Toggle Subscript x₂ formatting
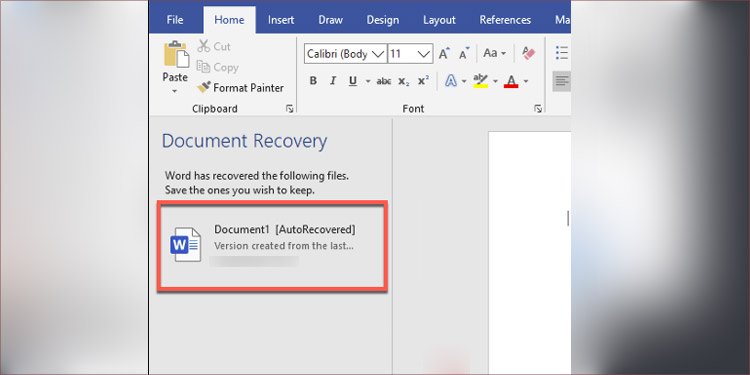Image resolution: width=750 pixels, height=375 pixels. (x=404, y=81)
